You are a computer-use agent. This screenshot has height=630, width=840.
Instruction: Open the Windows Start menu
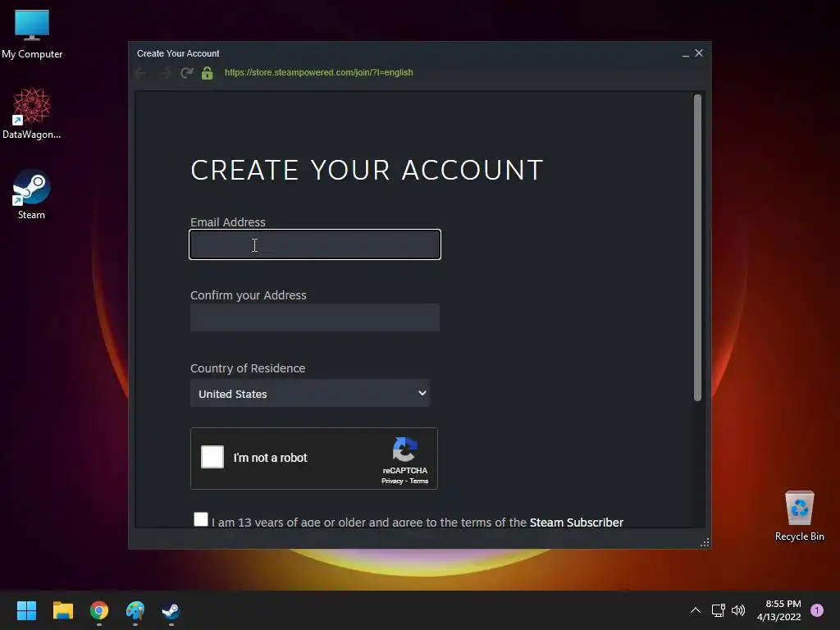26,610
